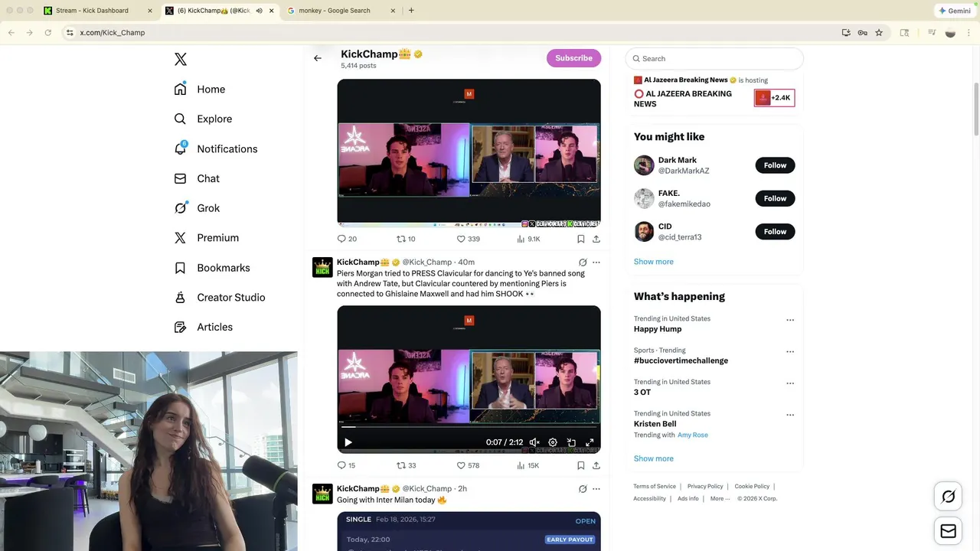Click the back arrow beside KickChamp

click(318, 58)
